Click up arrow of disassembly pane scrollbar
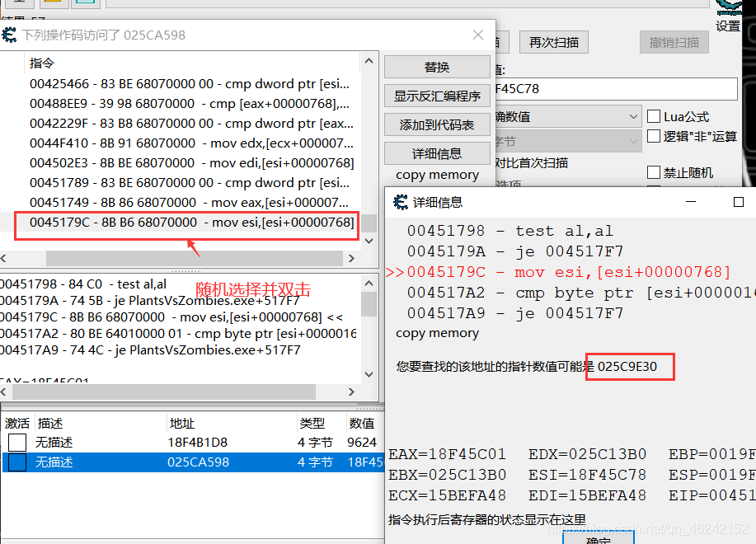Viewport: 756px width, 544px height. tap(369, 284)
